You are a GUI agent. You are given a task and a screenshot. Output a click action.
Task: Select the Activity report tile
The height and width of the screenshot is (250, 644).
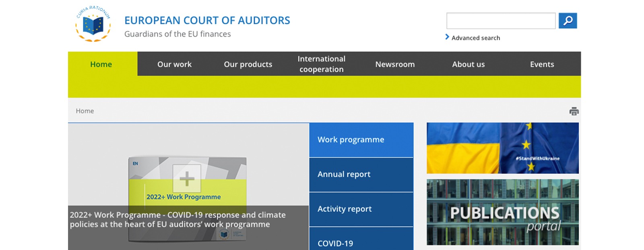click(361, 209)
